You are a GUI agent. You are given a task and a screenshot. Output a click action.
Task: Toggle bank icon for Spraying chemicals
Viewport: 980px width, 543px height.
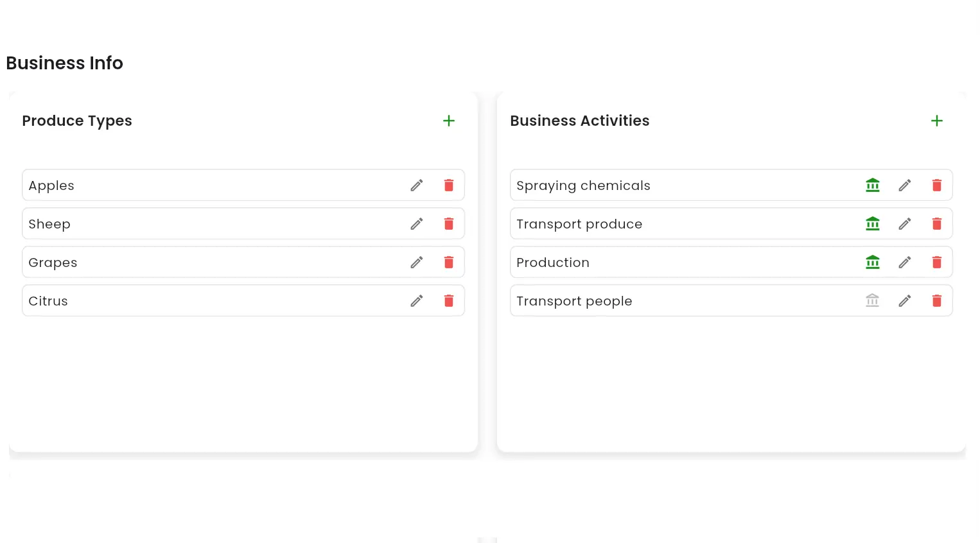pyautogui.click(x=873, y=185)
